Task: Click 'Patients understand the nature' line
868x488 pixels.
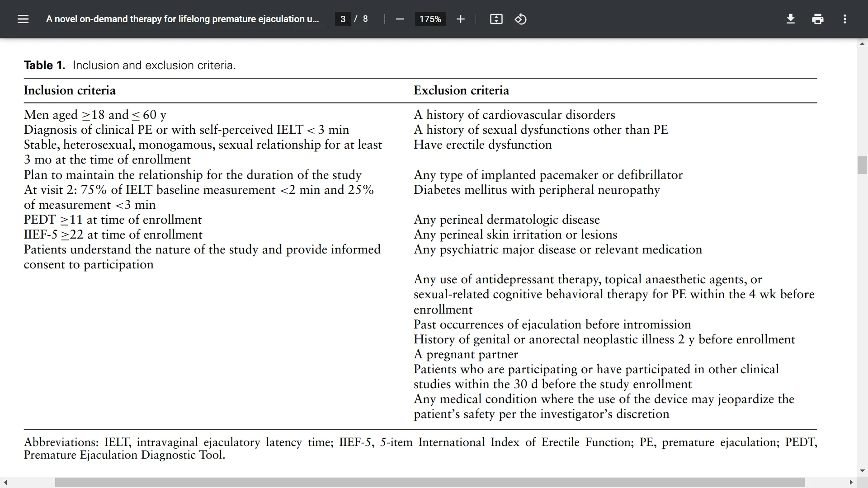Action: tap(202, 249)
